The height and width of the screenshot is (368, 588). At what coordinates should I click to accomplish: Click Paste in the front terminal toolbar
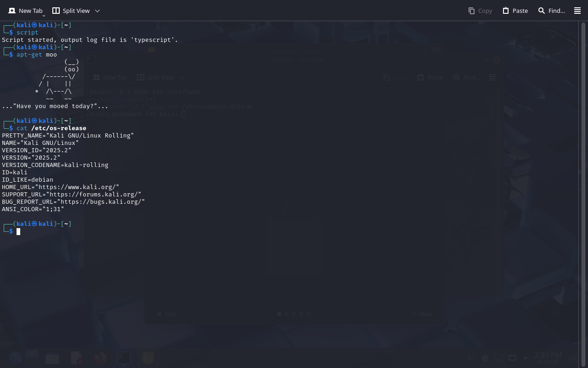(515, 11)
